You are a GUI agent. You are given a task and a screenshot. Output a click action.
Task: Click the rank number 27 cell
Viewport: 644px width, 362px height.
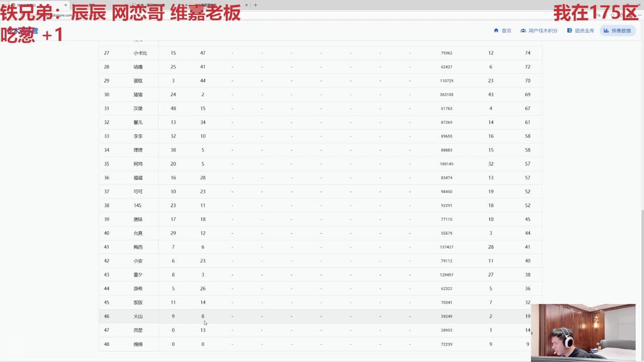click(107, 53)
